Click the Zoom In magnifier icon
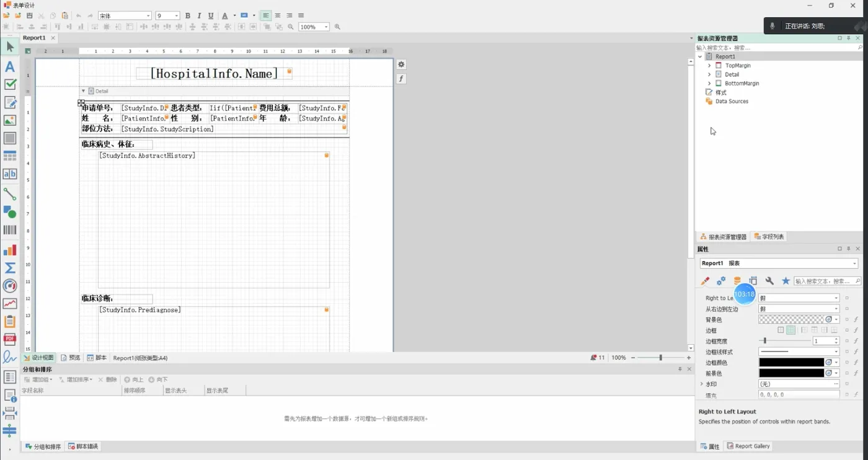Screen dimensions: 868x460 click(337, 27)
